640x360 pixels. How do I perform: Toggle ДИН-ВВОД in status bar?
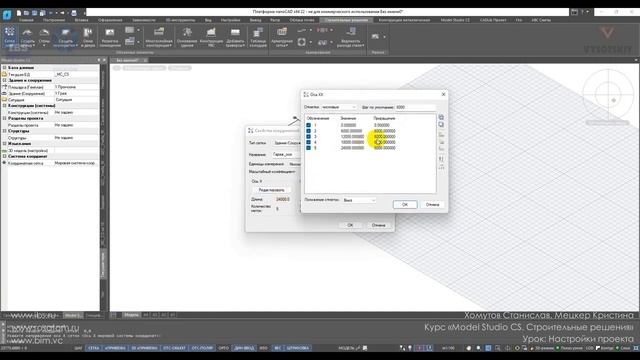click(x=244, y=348)
